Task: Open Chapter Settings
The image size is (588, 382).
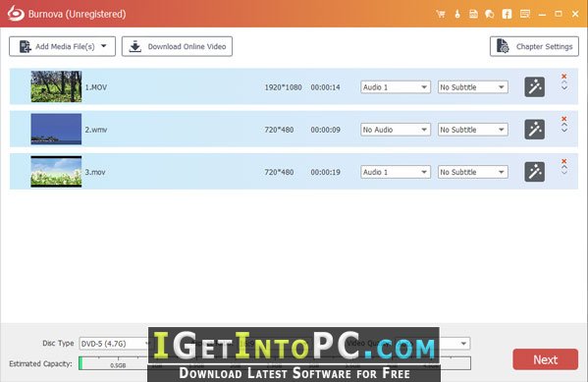Action: [x=534, y=46]
